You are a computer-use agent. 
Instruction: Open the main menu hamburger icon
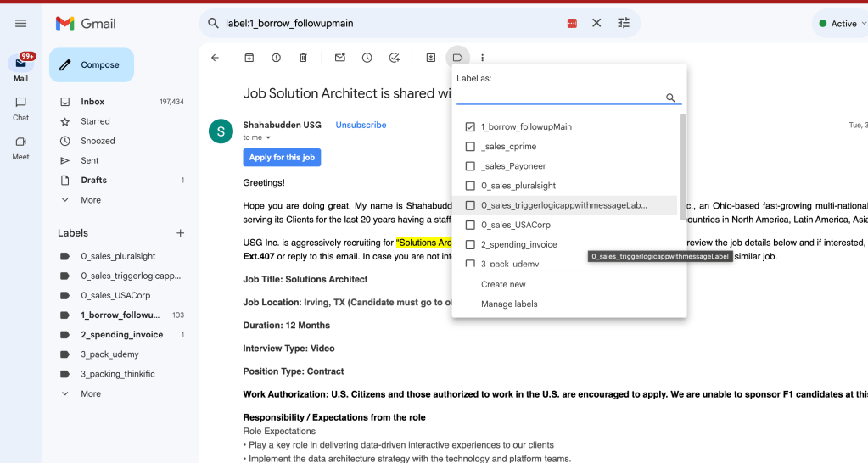point(20,23)
